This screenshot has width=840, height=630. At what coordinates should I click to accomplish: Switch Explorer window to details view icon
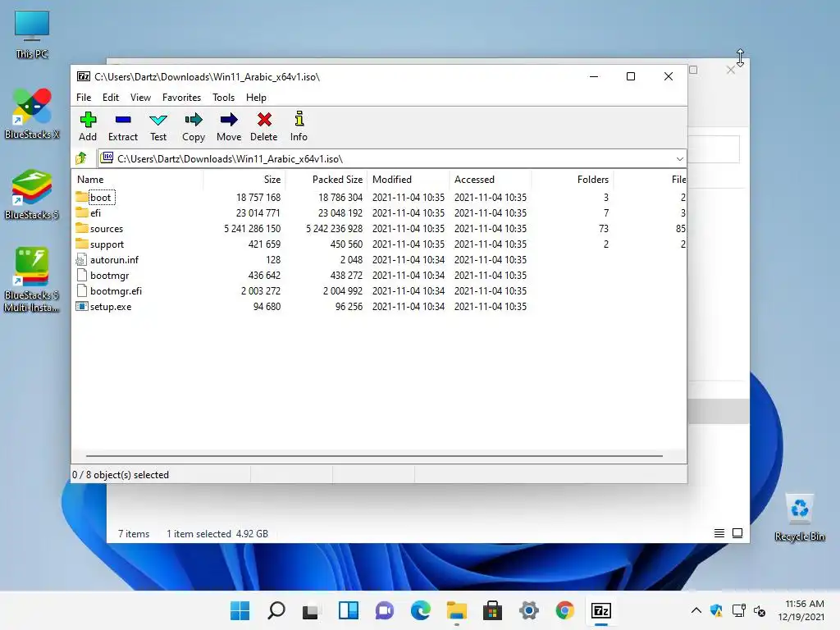(x=719, y=533)
